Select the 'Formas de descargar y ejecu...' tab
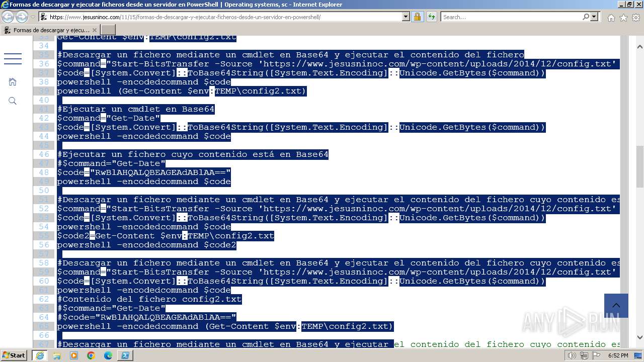 pyautogui.click(x=51, y=30)
